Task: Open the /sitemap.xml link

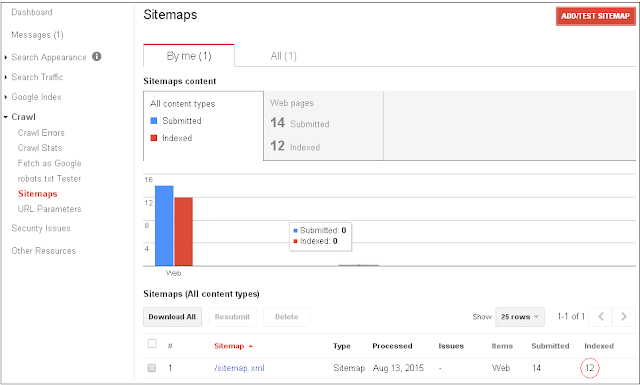Action: (x=239, y=368)
